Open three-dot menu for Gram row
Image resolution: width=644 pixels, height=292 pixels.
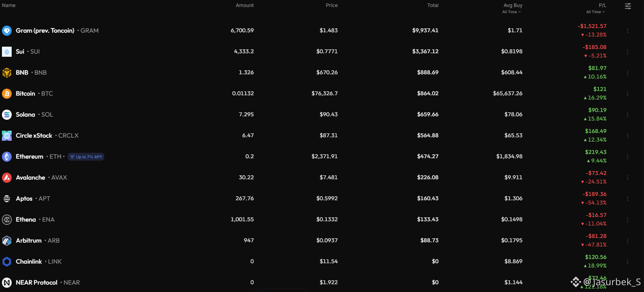628,31
